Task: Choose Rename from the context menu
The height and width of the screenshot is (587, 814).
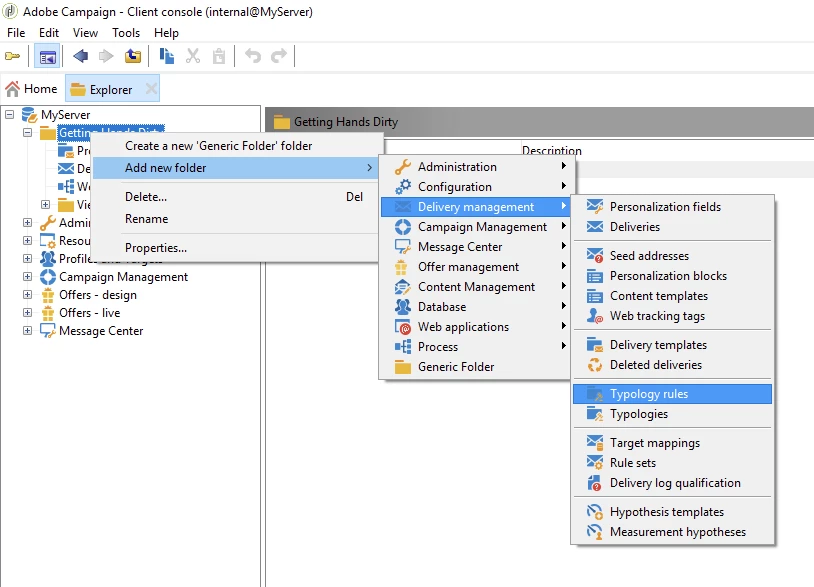Action: (236, 219)
